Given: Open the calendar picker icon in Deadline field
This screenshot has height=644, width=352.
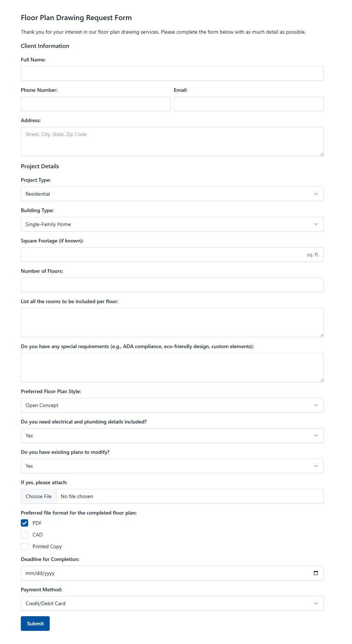Looking at the screenshot, I should [x=316, y=573].
